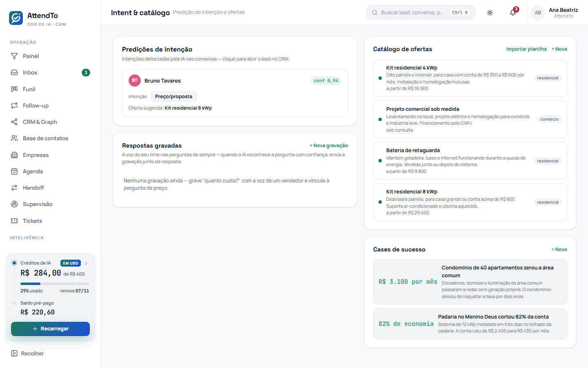Open the Projeto comercial sob medida offer
This screenshot has width=588, height=368.
(470, 119)
